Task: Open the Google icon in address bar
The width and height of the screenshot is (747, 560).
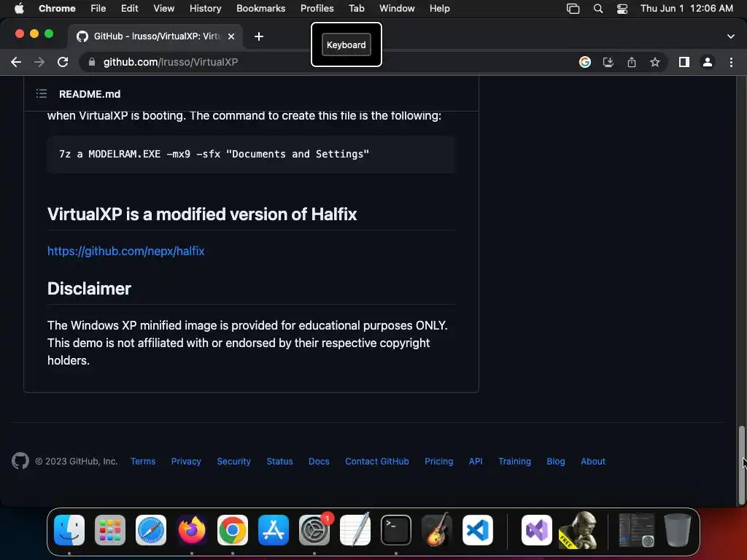Action: click(585, 62)
